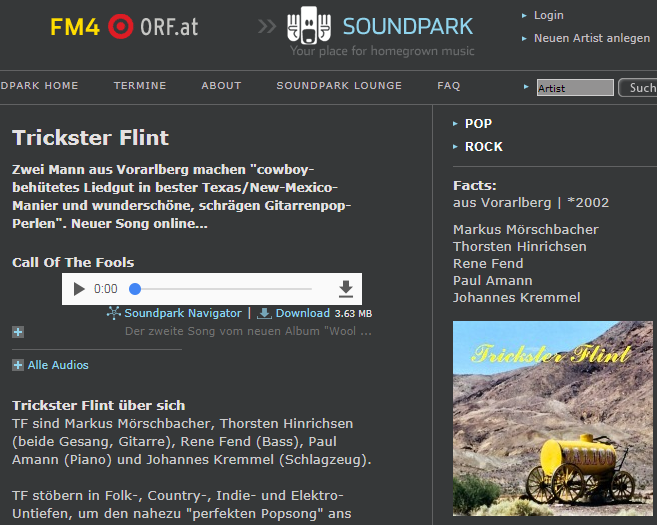The width and height of the screenshot is (657, 525).
Task: Open the Alle Audios link
Action: (x=58, y=365)
